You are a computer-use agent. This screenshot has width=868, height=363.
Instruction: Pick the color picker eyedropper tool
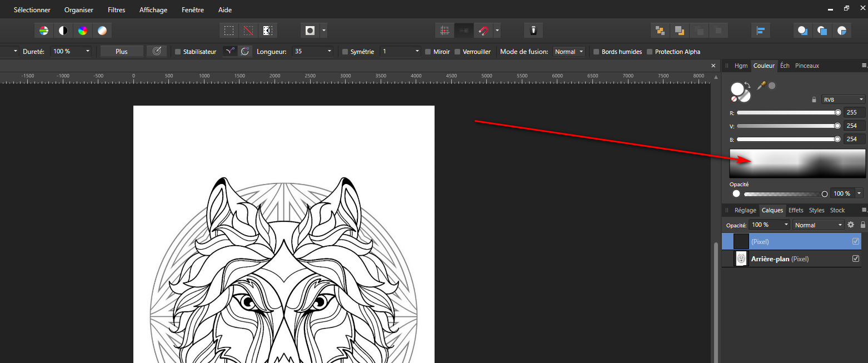click(x=761, y=85)
